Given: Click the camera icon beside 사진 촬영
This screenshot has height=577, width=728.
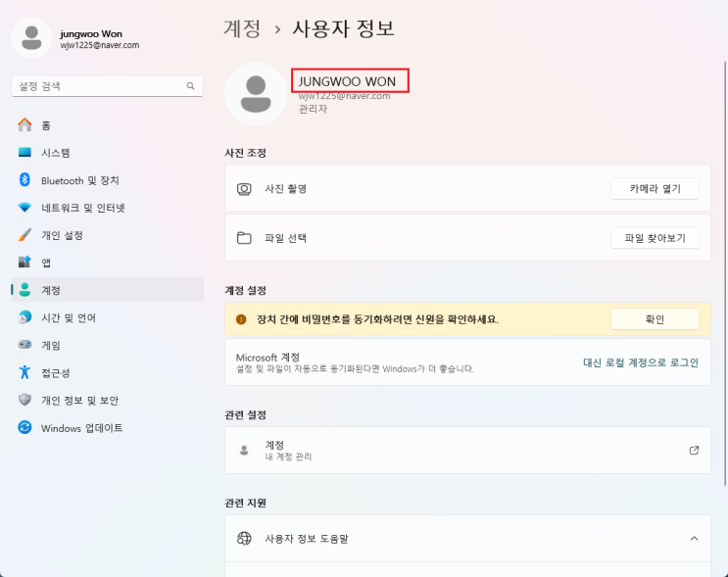Looking at the screenshot, I should [244, 189].
